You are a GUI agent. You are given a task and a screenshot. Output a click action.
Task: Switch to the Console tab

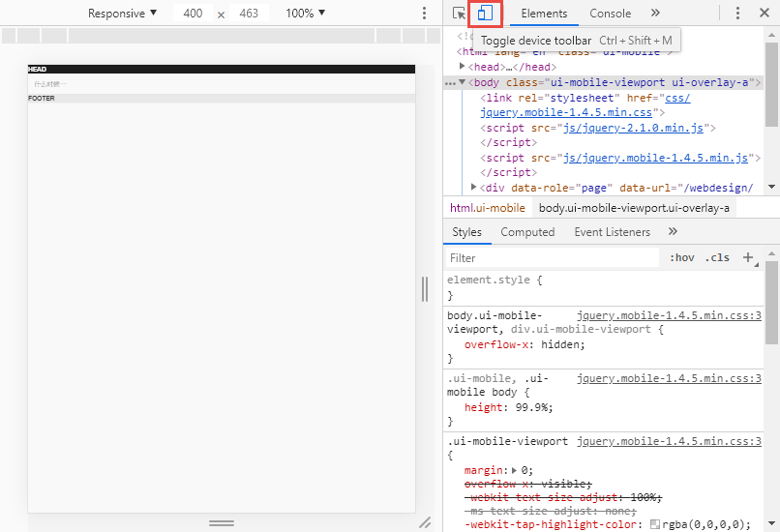[610, 14]
